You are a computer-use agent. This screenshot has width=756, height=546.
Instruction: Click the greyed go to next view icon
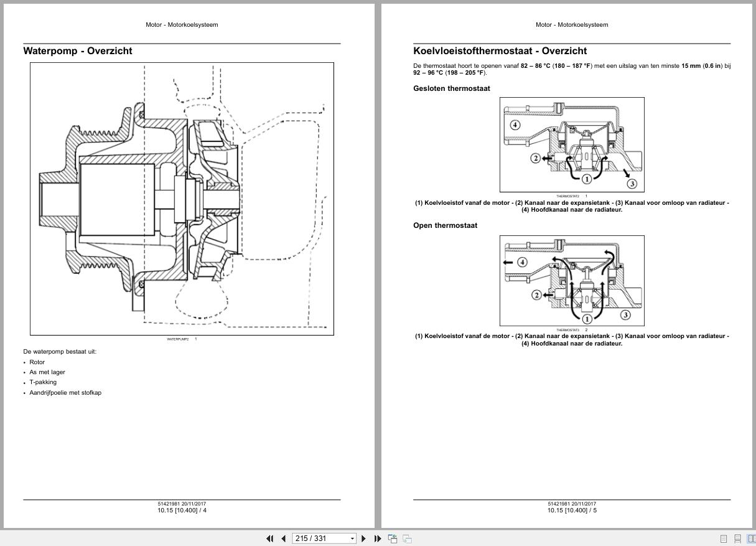[x=407, y=539]
